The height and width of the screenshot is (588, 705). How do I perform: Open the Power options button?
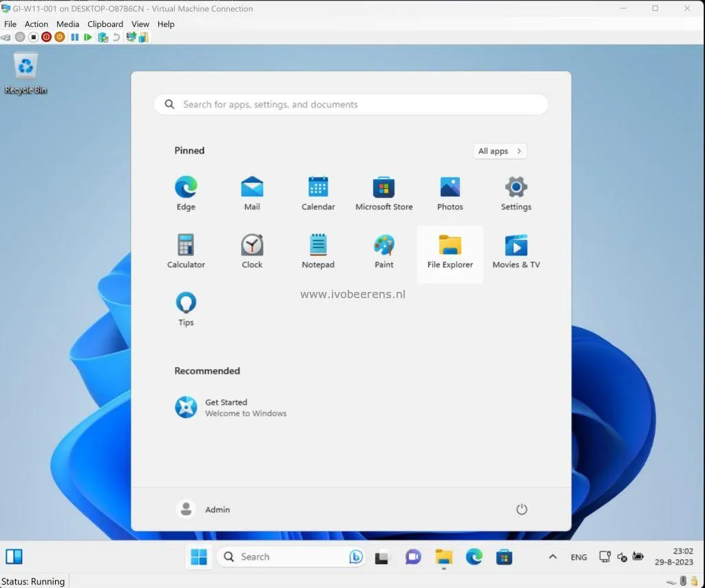pos(522,510)
